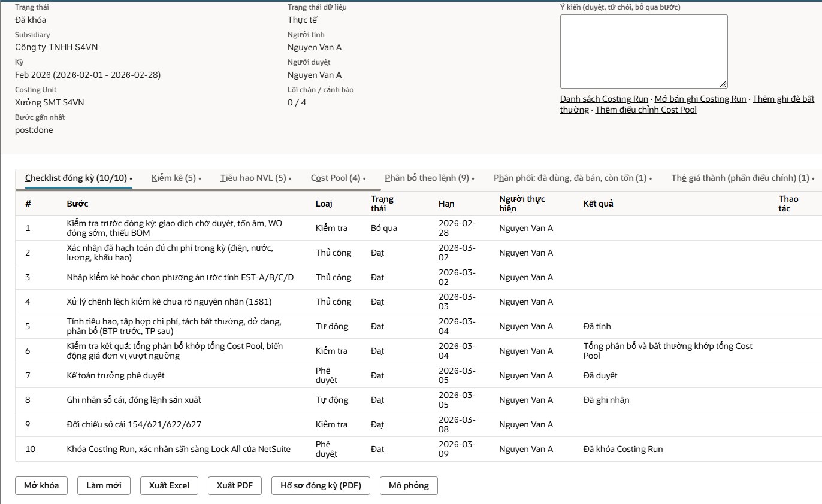Select step 'Nhập kiểm kê hoặc chọn phương án'

click(x=180, y=277)
